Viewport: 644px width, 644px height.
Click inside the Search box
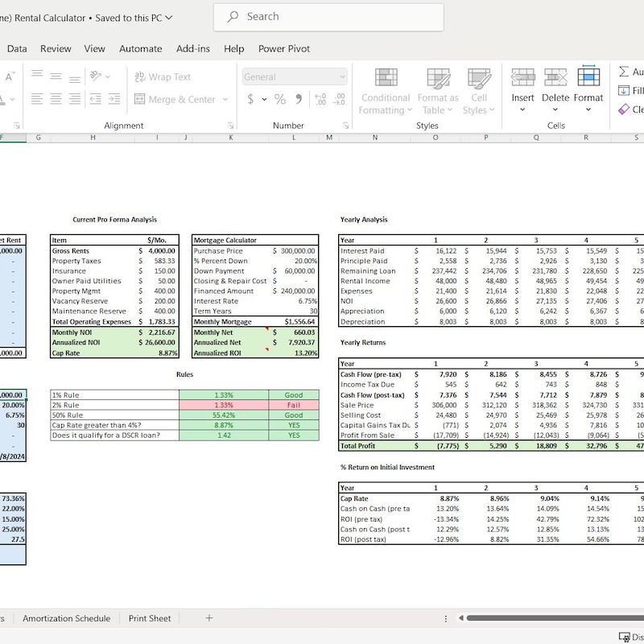pyautogui.click(x=328, y=16)
